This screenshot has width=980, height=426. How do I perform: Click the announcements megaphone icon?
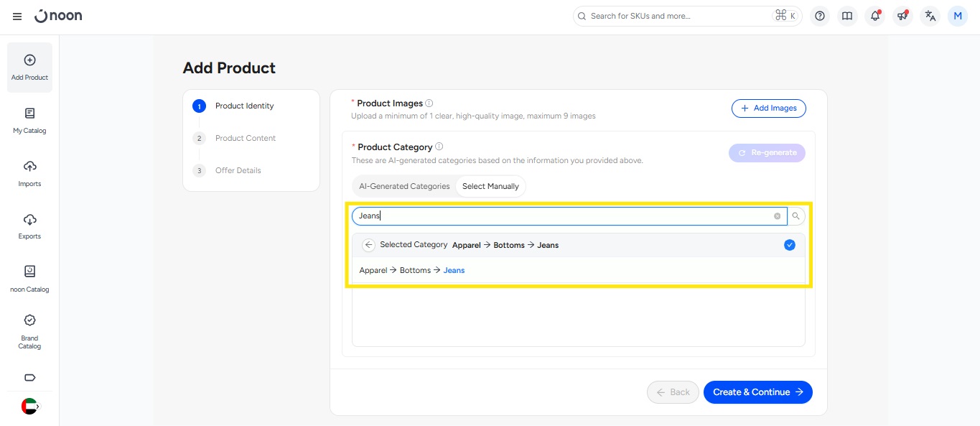pyautogui.click(x=902, y=16)
